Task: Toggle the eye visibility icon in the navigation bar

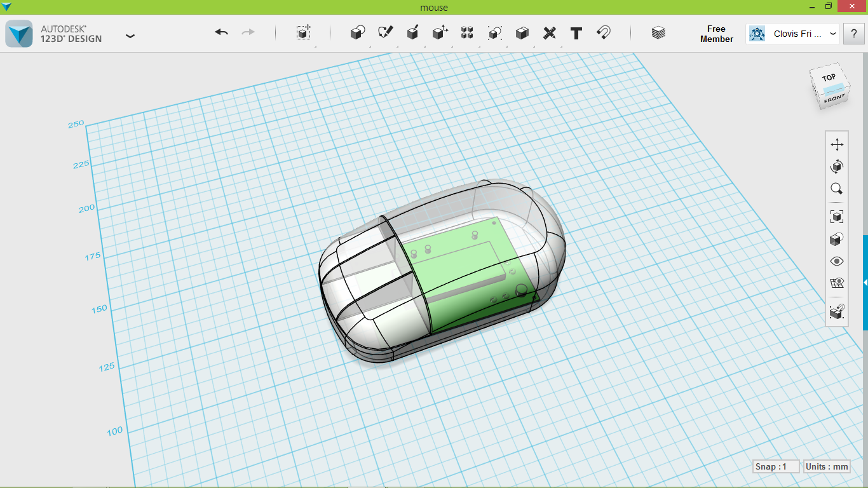Action: tap(837, 261)
